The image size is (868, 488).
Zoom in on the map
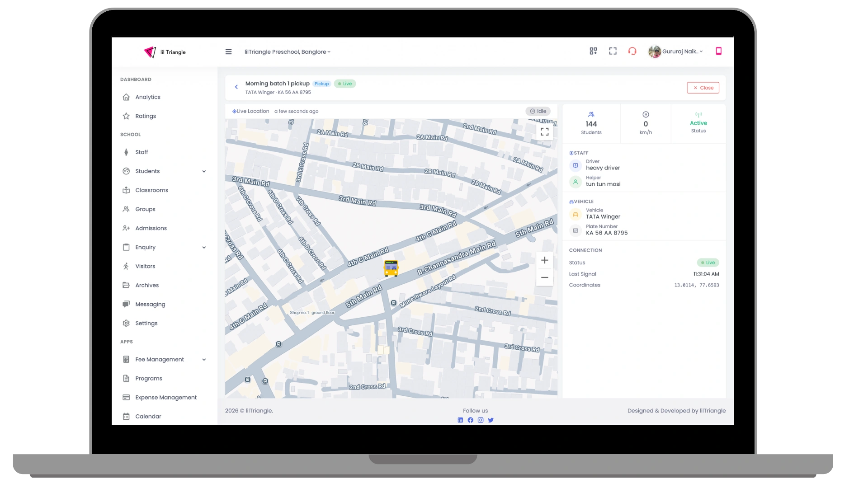[544, 260]
